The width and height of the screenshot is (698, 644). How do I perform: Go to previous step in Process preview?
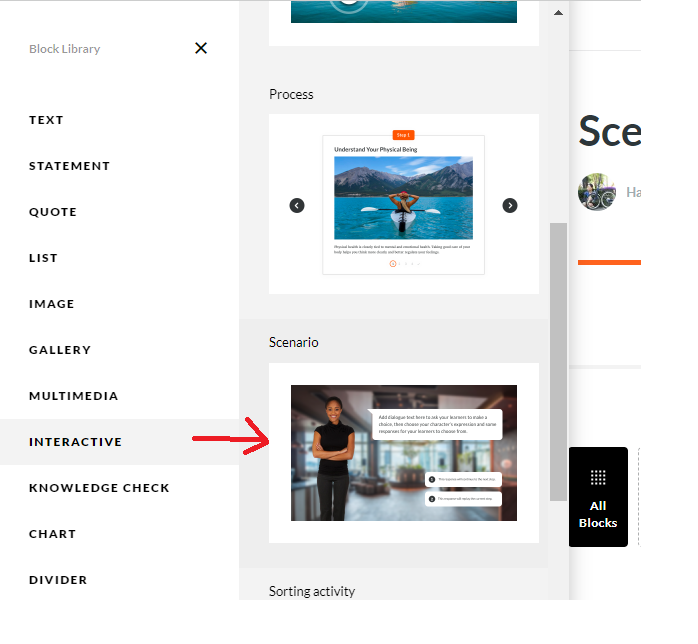click(x=297, y=206)
